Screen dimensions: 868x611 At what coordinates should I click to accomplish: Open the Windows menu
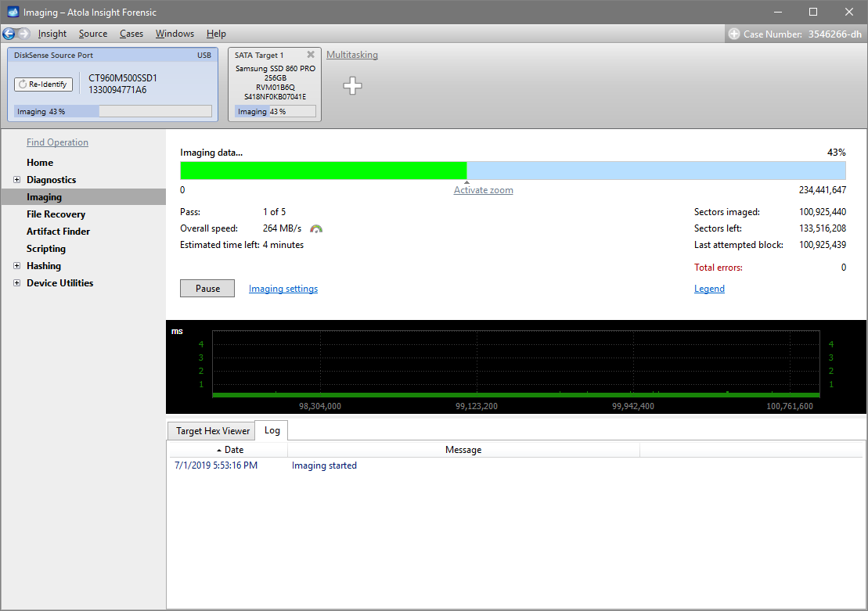(x=175, y=34)
